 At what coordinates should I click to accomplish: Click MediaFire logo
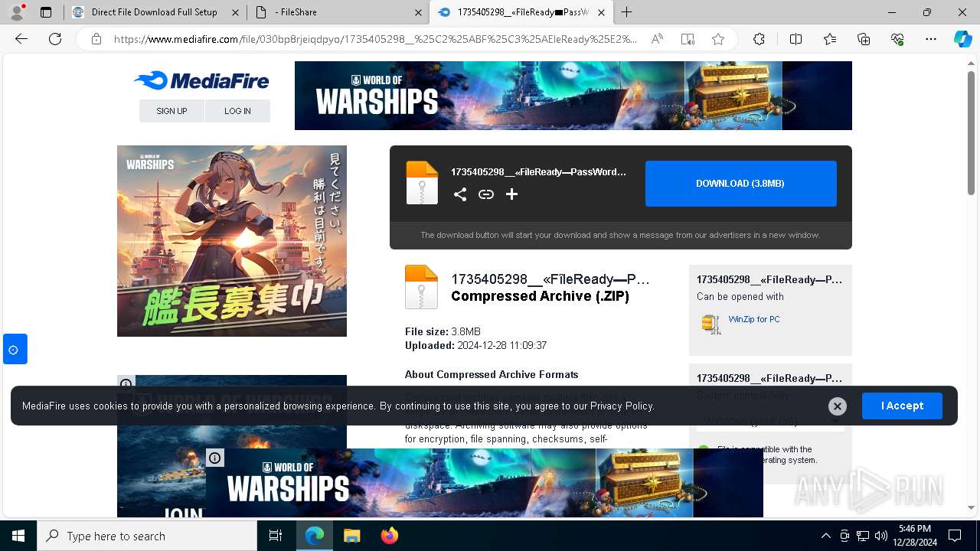pos(201,81)
